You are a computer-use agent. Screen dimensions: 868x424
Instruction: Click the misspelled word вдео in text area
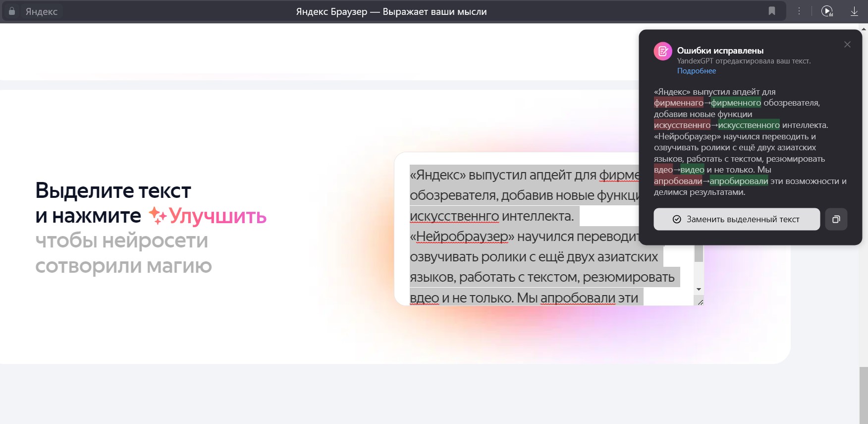coord(425,298)
